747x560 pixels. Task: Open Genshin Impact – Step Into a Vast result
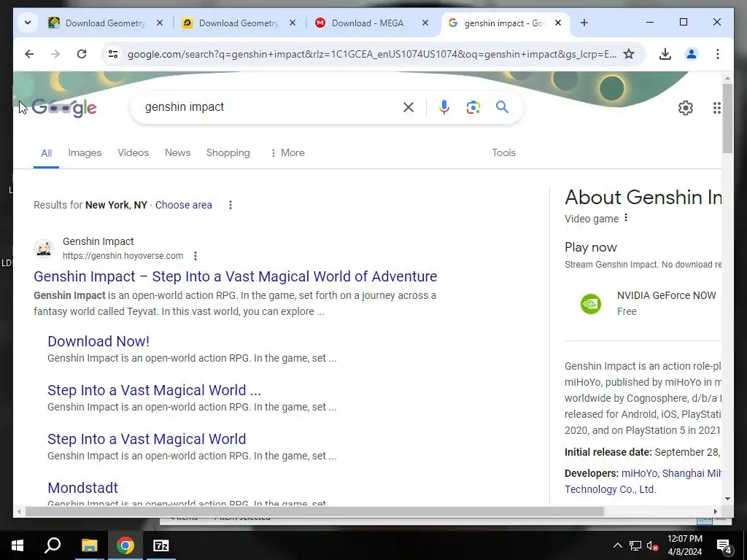pyautogui.click(x=236, y=276)
